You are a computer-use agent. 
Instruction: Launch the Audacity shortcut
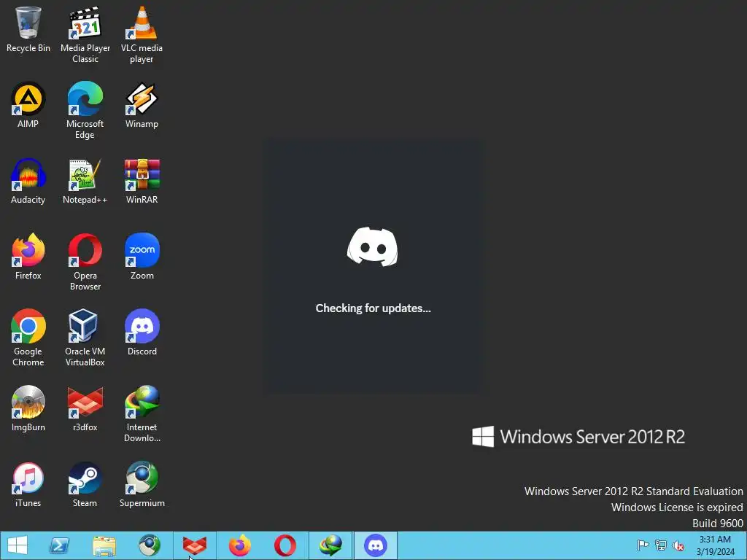28,182
